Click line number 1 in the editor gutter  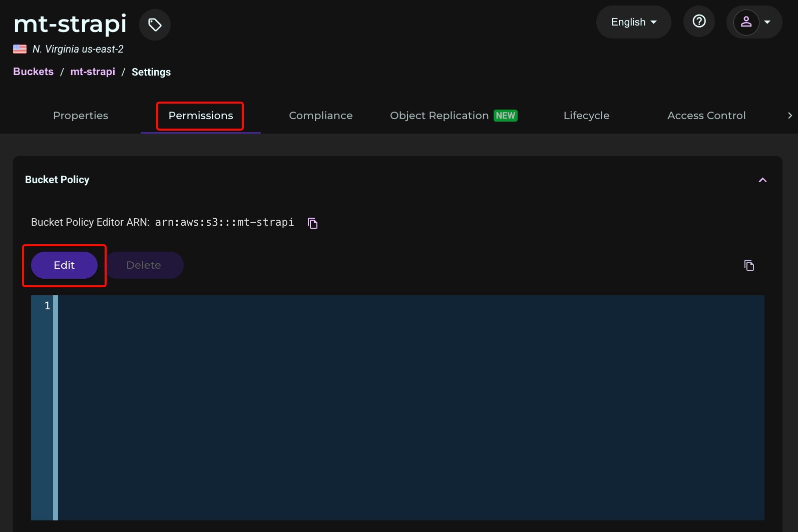click(47, 306)
